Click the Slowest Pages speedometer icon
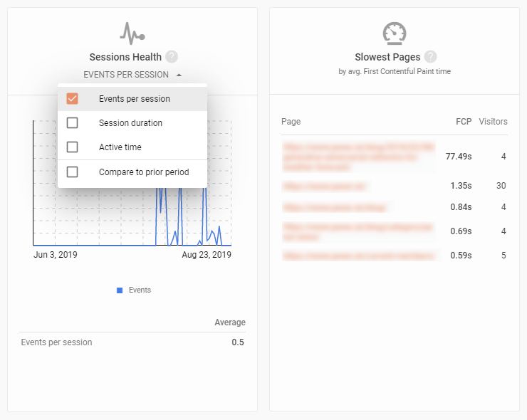 pyautogui.click(x=395, y=33)
